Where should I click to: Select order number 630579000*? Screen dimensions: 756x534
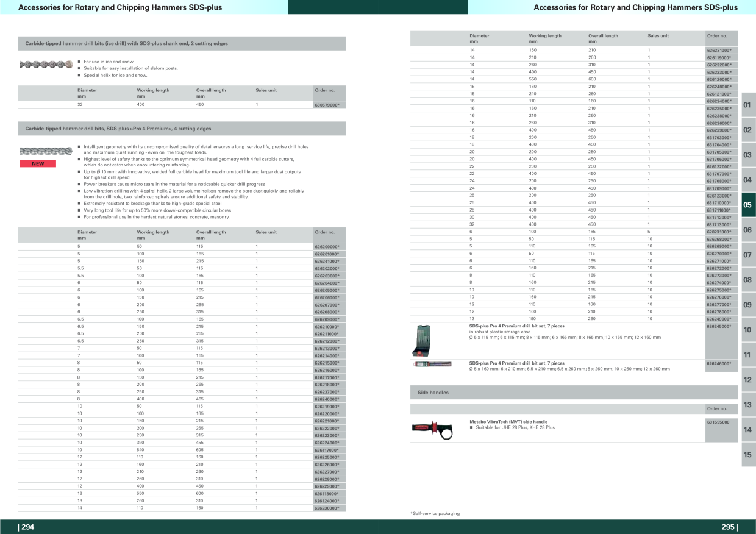click(326, 105)
